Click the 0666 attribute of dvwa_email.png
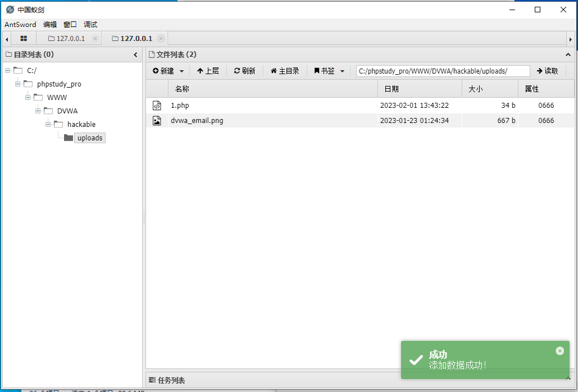 click(x=546, y=121)
